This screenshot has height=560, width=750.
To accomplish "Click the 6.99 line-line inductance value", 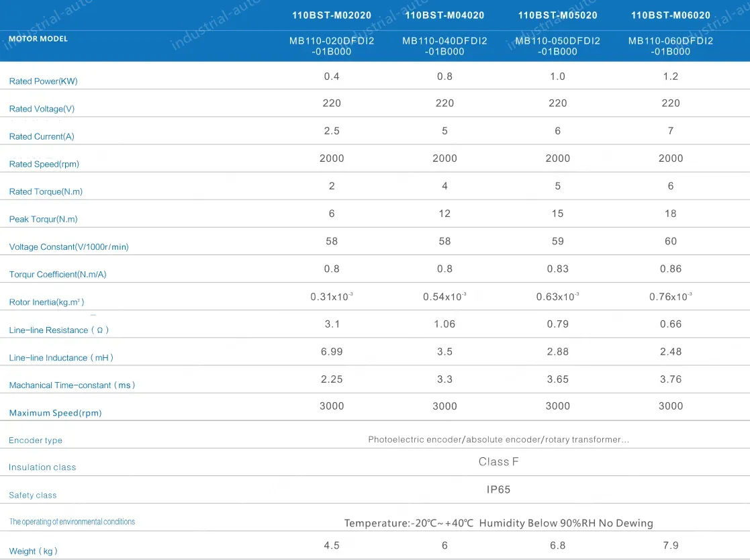I will 332,352.
